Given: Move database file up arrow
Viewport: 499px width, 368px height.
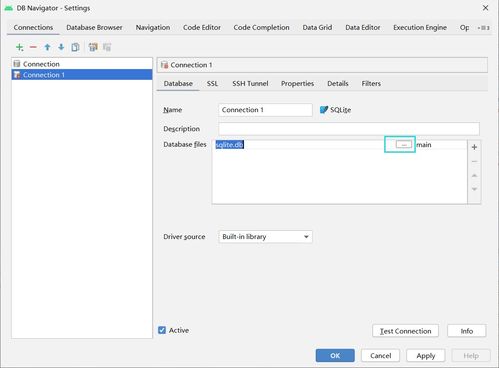Looking at the screenshot, I should click(474, 175).
